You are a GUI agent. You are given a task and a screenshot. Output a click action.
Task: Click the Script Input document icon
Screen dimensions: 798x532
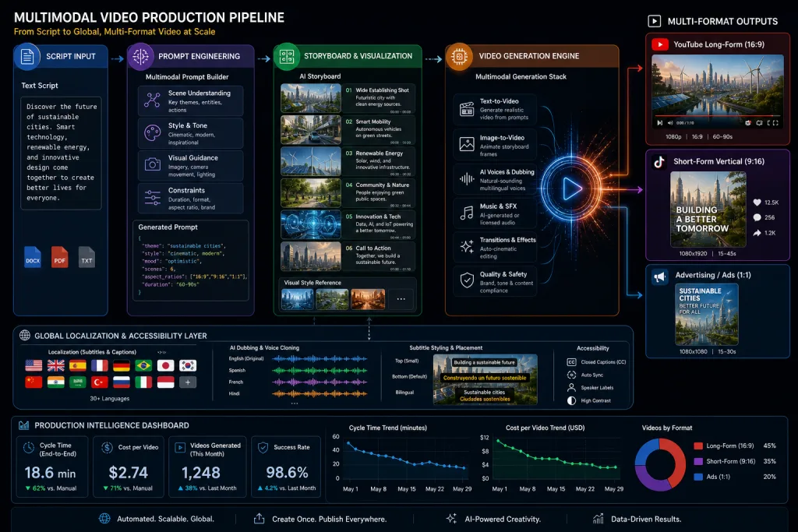(27, 56)
